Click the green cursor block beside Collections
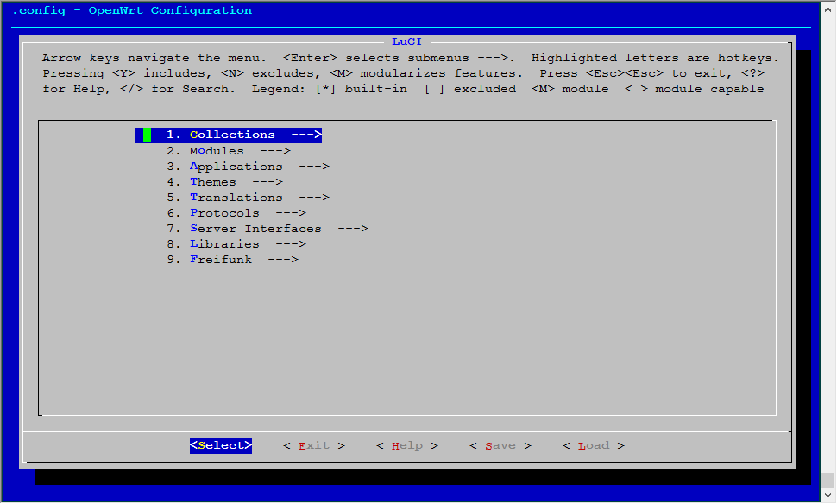This screenshot has width=837, height=504. pos(147,135)
